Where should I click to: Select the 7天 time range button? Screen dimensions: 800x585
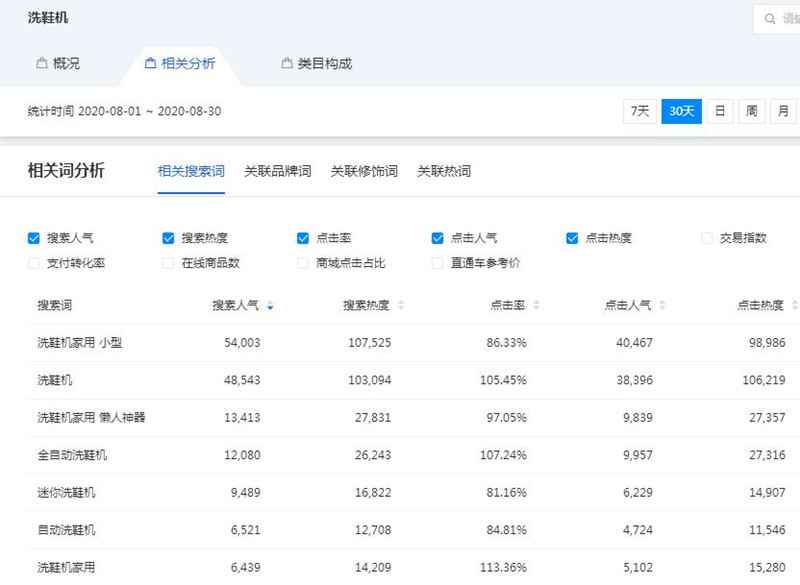point(641,111)
